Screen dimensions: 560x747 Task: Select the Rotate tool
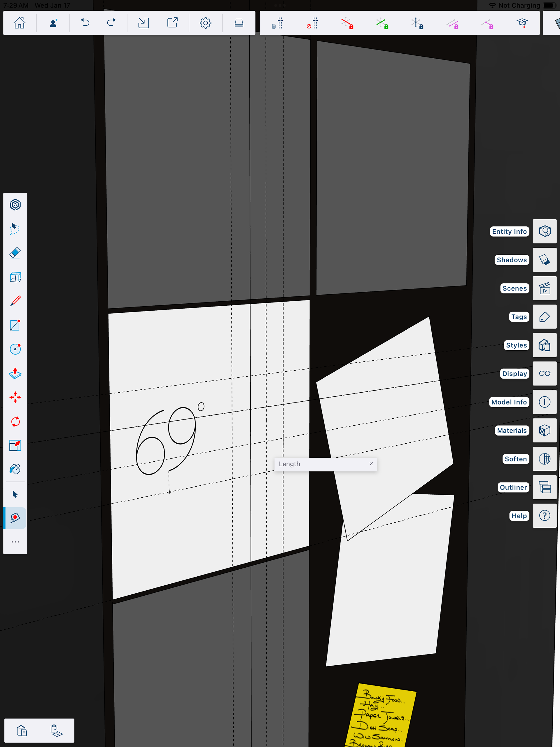click(x=15, y=421)
